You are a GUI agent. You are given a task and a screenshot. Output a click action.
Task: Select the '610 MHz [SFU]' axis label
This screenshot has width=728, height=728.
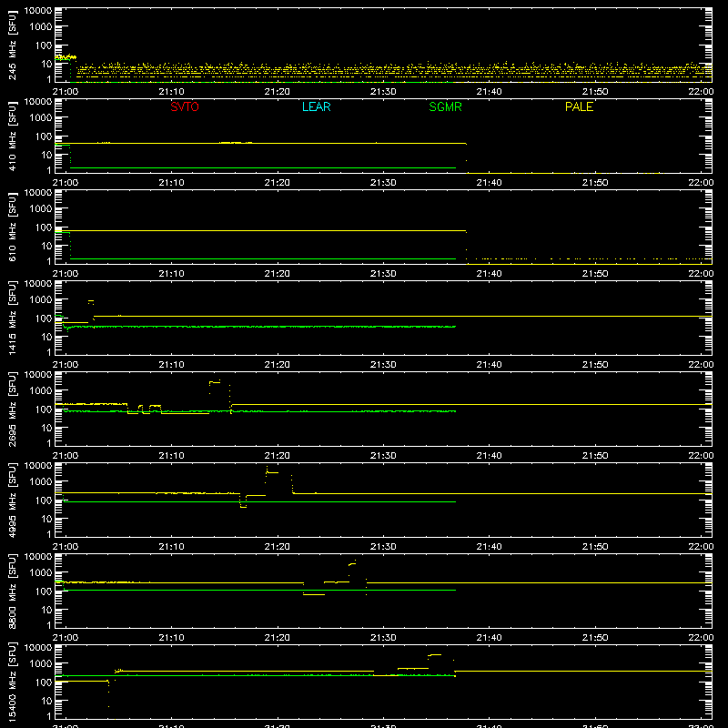coord(12,227)
